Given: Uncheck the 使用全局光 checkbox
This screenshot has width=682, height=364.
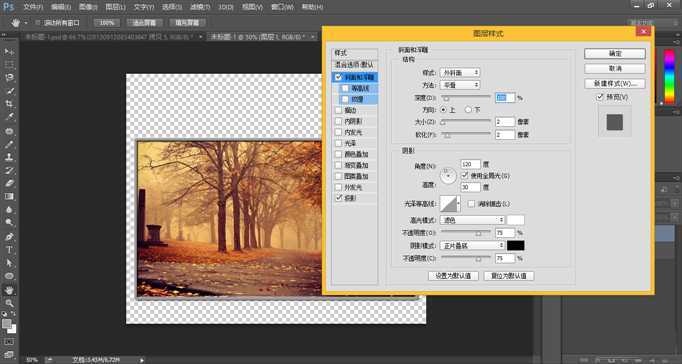Looking at the screenshot, I should [x=464, y=176].
